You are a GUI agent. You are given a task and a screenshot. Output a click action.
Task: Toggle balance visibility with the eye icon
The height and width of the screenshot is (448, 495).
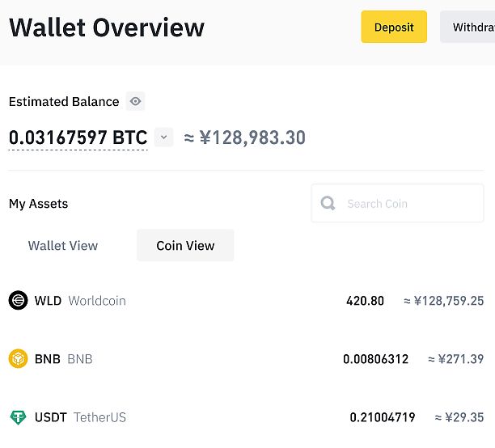[x=135, y=101]
